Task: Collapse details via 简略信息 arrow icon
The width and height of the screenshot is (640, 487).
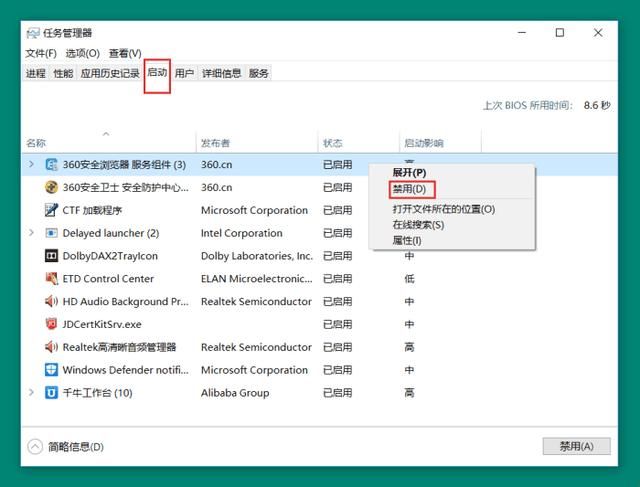Action: [35, 446]
